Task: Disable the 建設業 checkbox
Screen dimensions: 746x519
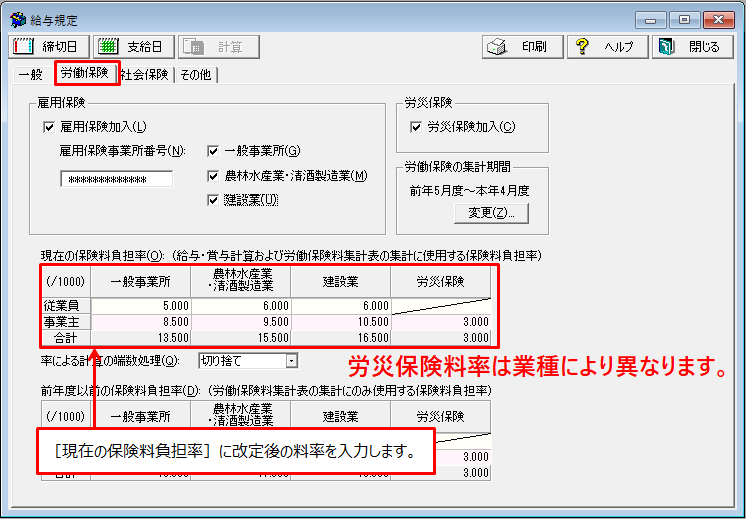Action: tap(213, 200)
